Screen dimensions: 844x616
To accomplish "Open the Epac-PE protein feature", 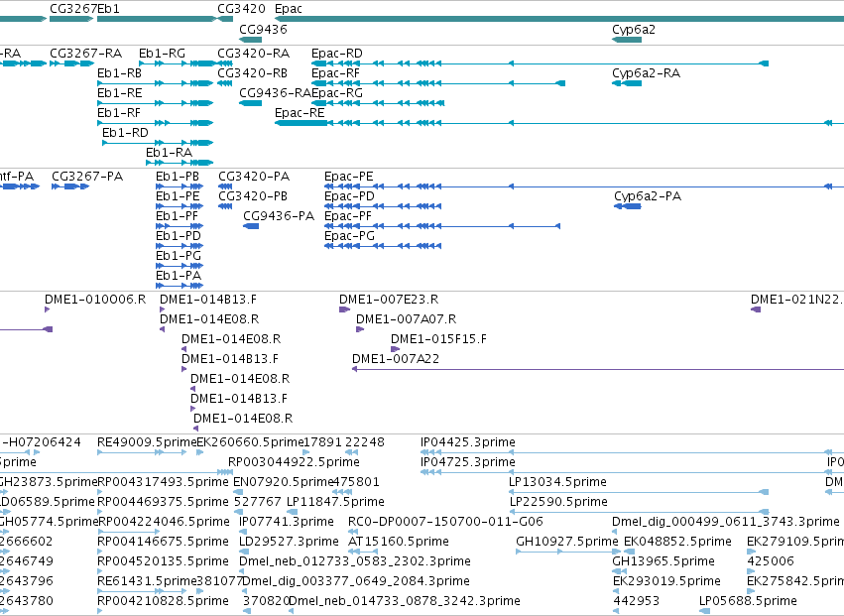I will (x=584, y=186).
